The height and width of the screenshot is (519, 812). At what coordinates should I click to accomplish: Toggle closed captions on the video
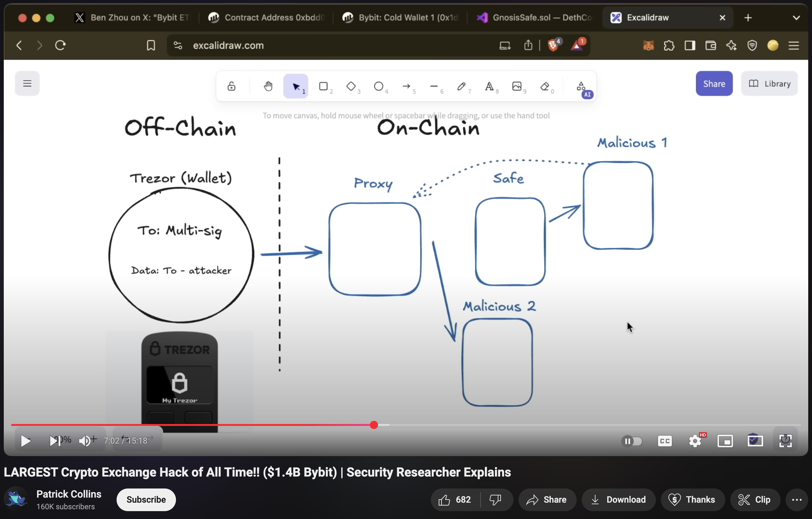coord(665,441)
